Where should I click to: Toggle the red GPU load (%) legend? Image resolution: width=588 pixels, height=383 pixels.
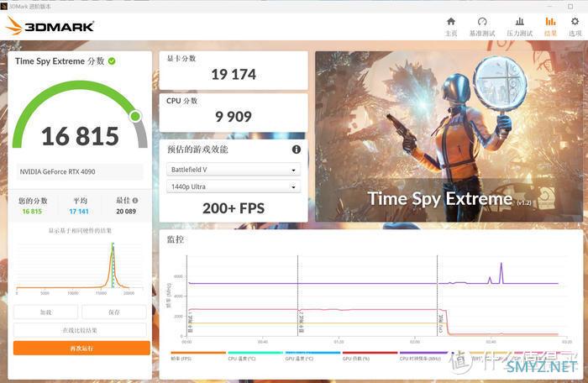[370, 356]
